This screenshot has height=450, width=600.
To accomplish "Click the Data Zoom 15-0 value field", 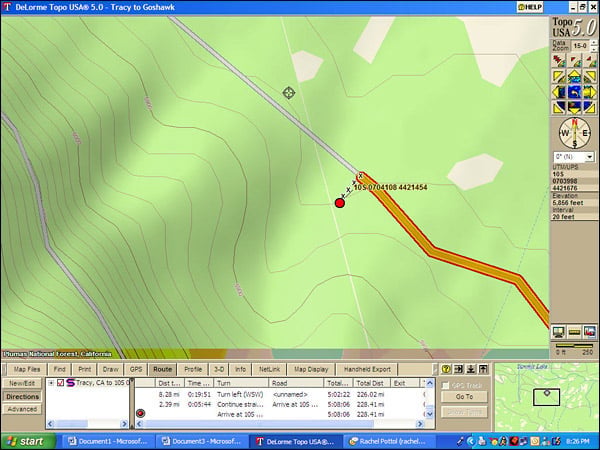I will point(580,46).
